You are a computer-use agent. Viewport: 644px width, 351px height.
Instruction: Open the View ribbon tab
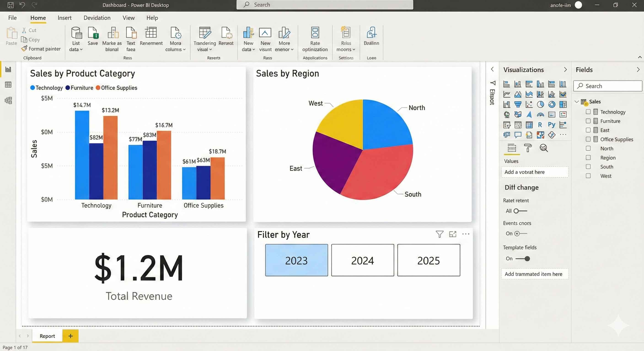coord(129,18)
